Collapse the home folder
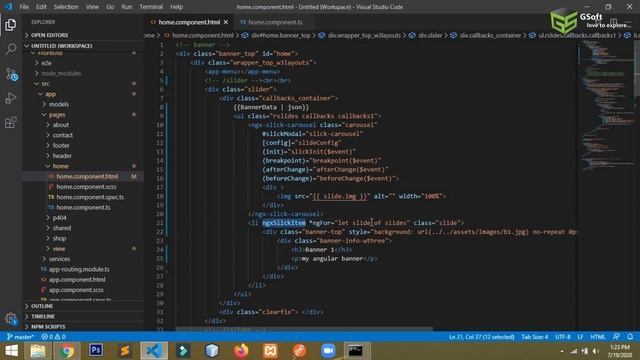 click(x=60, y=167)
